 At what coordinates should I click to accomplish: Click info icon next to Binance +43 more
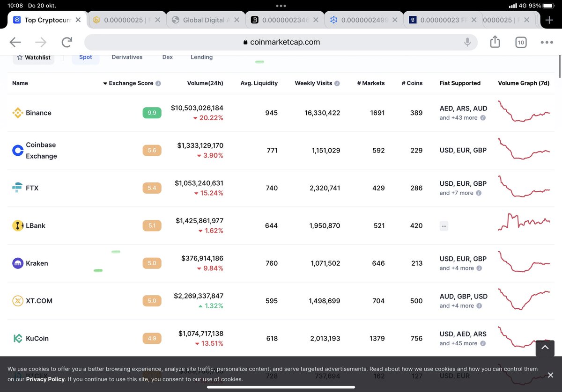(483, 118)
